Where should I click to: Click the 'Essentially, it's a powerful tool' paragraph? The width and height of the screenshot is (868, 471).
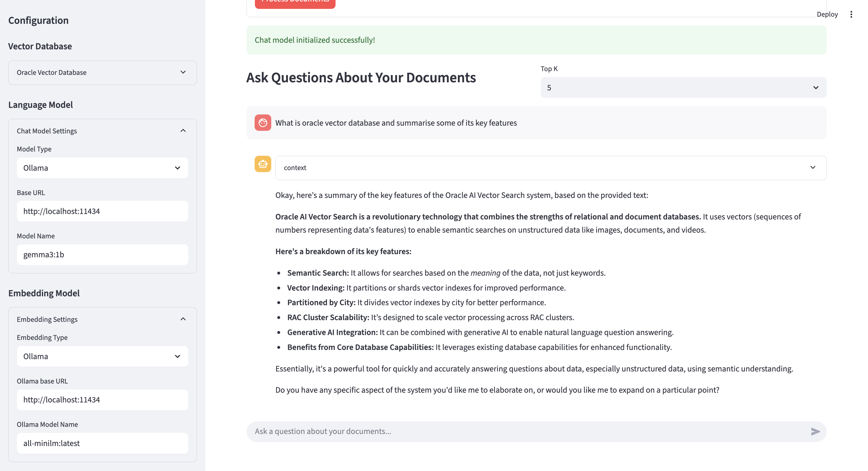[x=534, y=369]
